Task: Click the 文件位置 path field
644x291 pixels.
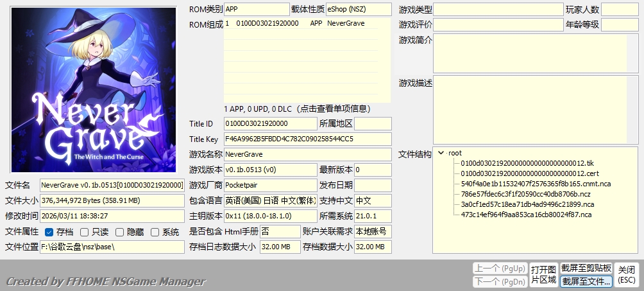Action: click(x=112, y=247)
